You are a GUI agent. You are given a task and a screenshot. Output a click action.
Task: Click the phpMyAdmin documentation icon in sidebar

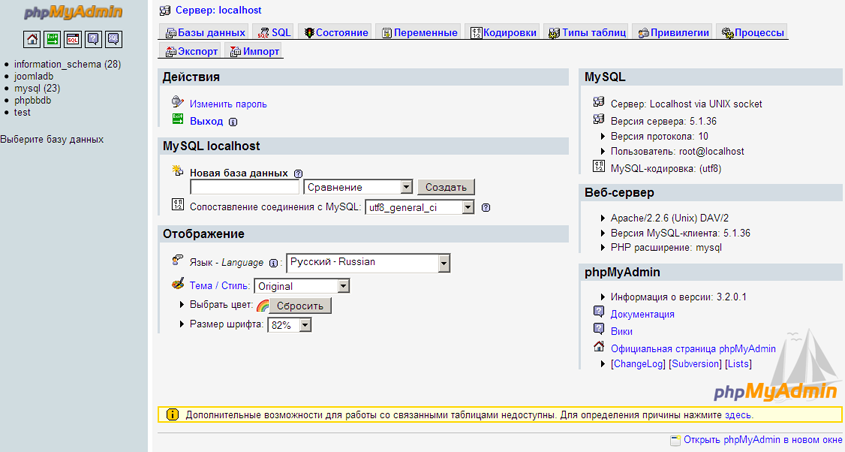93,39
